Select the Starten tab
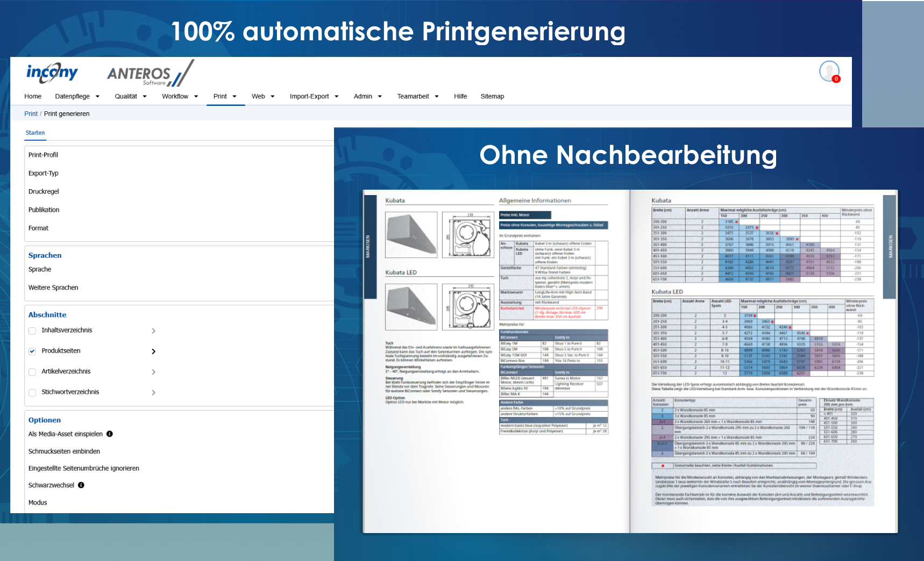The width and height of the screenshot is (924, 561). tap(35, 133)
